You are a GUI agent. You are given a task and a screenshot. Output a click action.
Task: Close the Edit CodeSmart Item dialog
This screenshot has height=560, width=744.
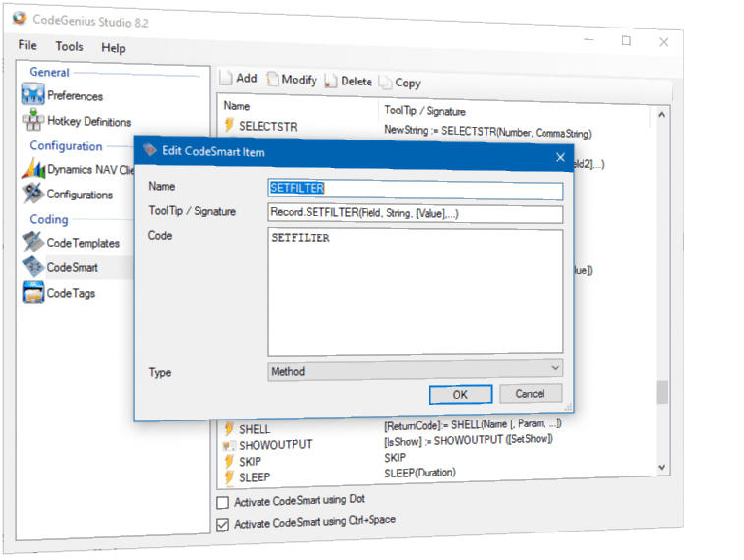point(560,157)
